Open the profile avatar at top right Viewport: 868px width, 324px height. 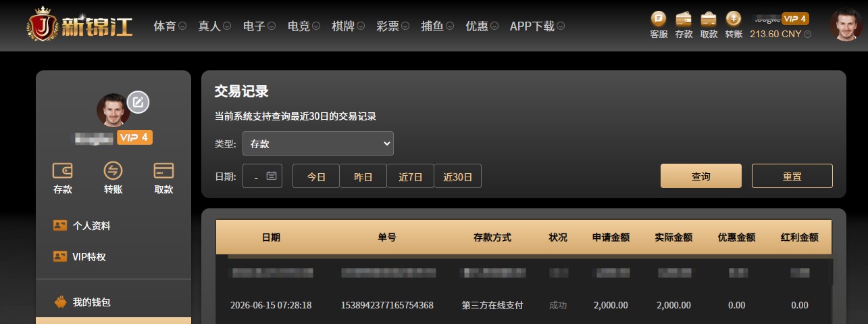point(846,25)
